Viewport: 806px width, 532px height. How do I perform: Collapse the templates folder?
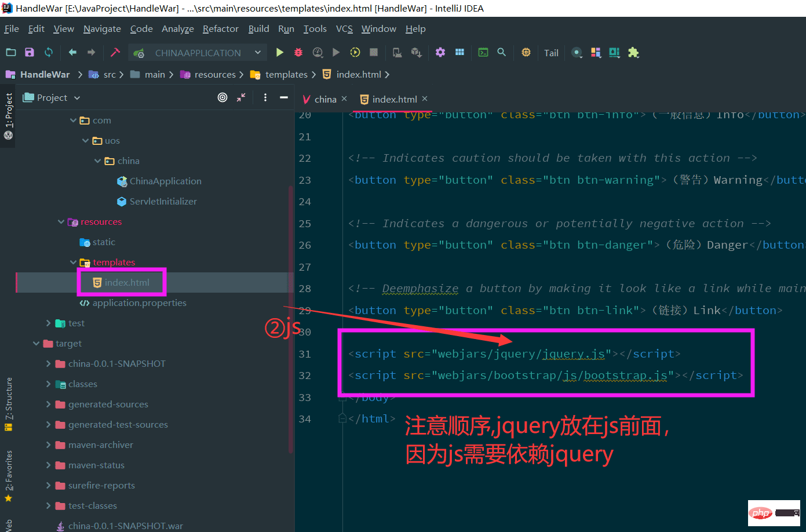pyautogui.click(x=73, y=263)
